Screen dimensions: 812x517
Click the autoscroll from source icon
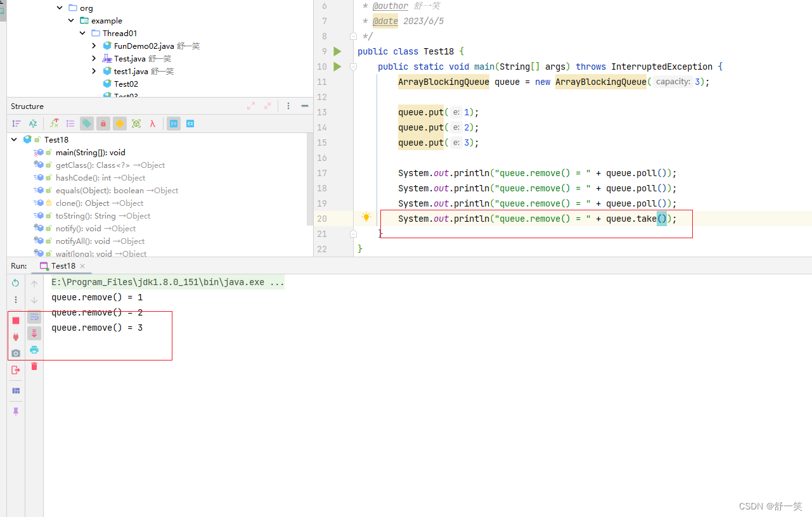(x=190, y=124)
